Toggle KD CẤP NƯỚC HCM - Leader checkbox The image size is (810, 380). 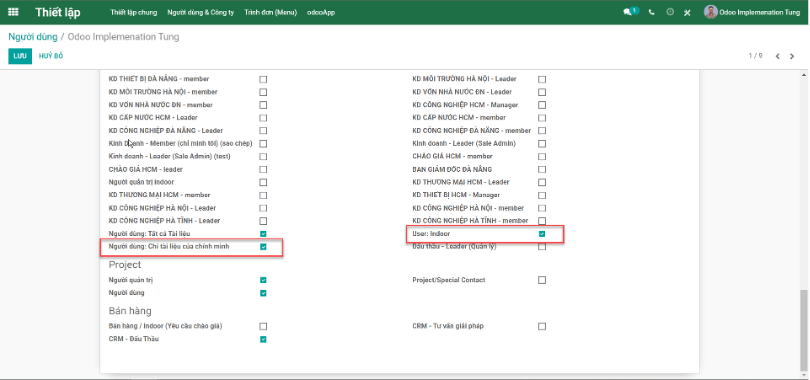[x=263, y=118]
